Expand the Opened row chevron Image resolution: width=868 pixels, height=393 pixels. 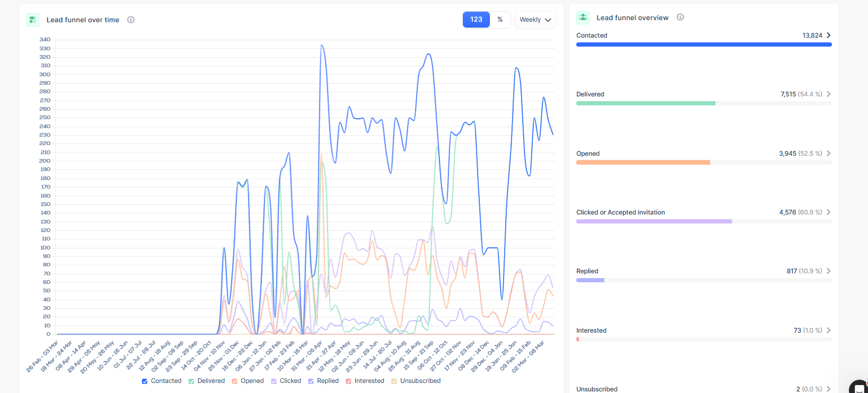(829, 154)
